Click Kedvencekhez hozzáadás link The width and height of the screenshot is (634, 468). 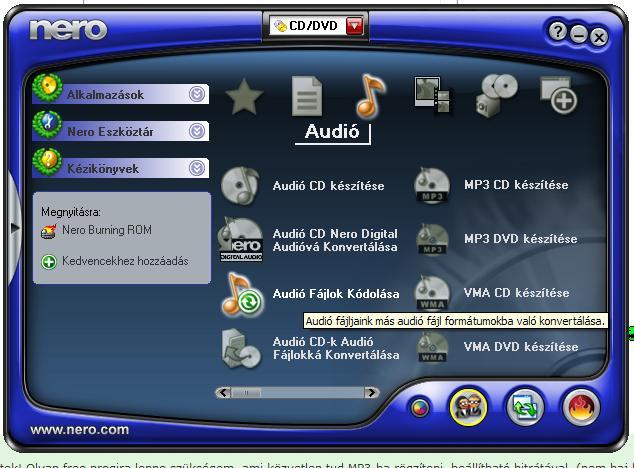(x=125, y=261)
